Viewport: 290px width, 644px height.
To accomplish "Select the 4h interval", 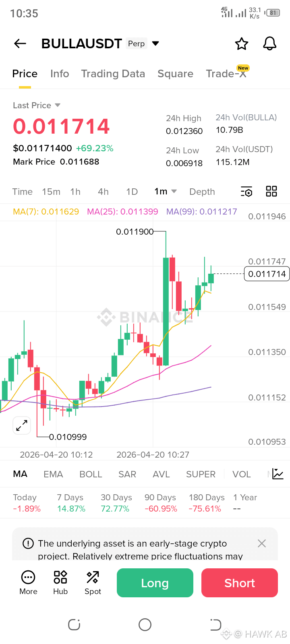I will 104,192.
